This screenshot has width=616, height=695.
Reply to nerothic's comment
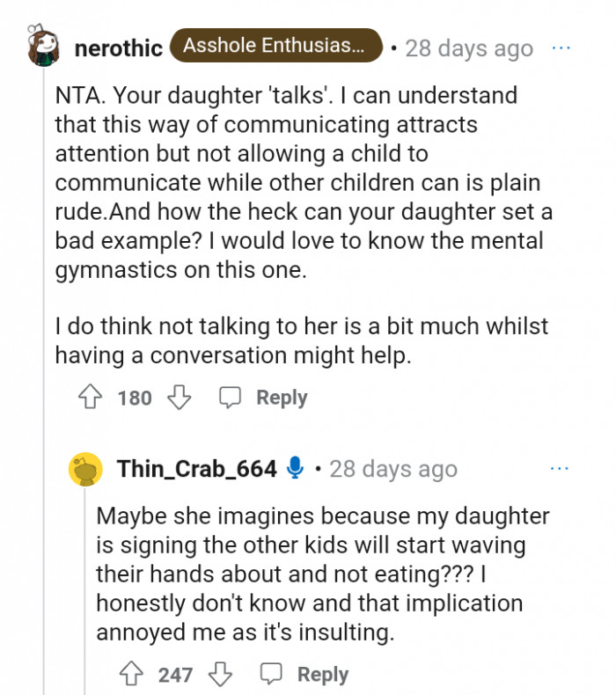coord(281,398)
